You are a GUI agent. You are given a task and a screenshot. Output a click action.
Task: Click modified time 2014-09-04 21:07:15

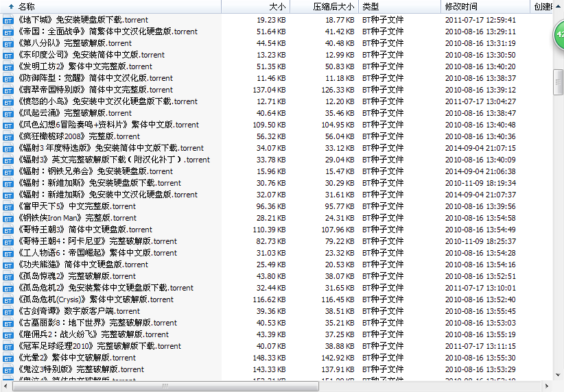click(480, 148)
